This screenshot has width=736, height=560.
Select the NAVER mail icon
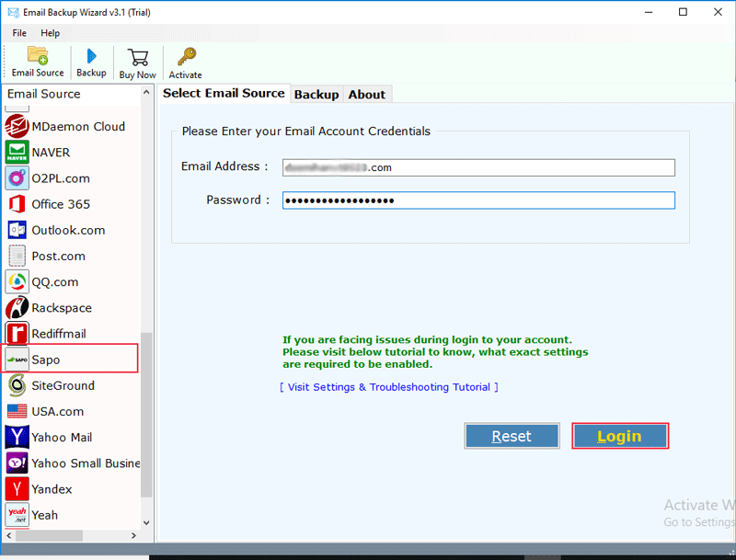17,153
